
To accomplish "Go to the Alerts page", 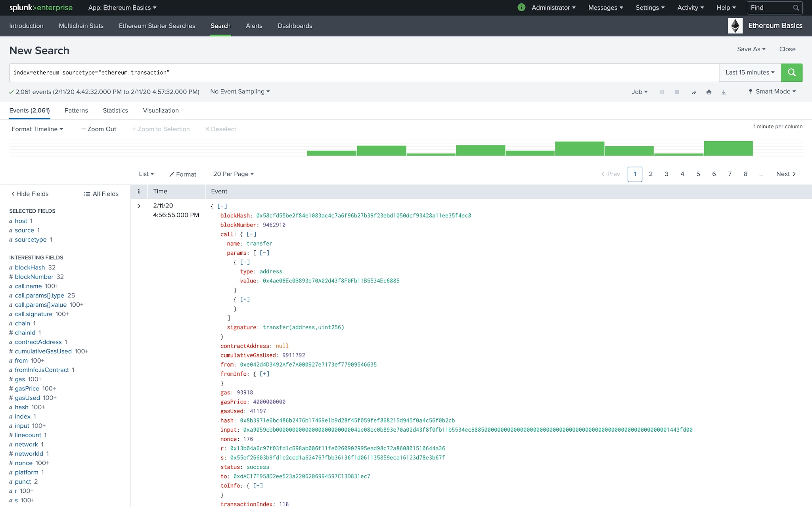I will 254,26.
